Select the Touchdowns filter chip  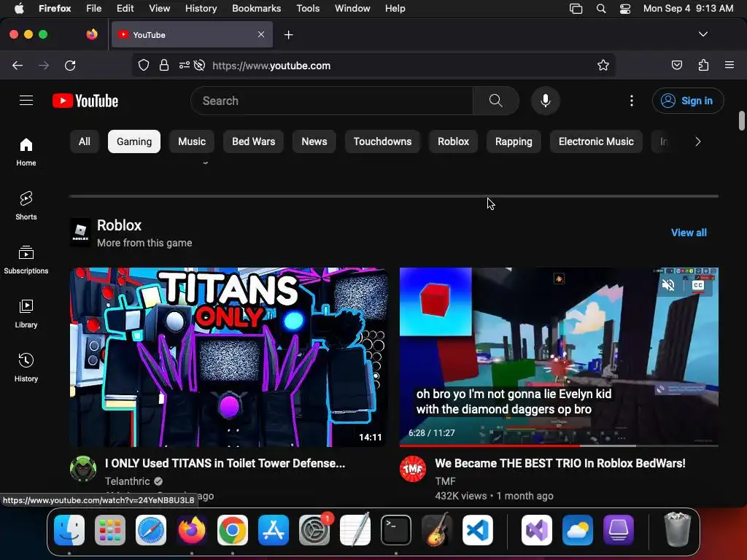click(x=382, y=141)
